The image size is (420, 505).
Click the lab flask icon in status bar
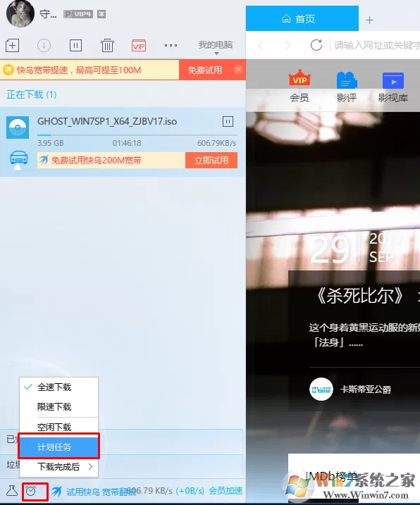tap(12, 491)
